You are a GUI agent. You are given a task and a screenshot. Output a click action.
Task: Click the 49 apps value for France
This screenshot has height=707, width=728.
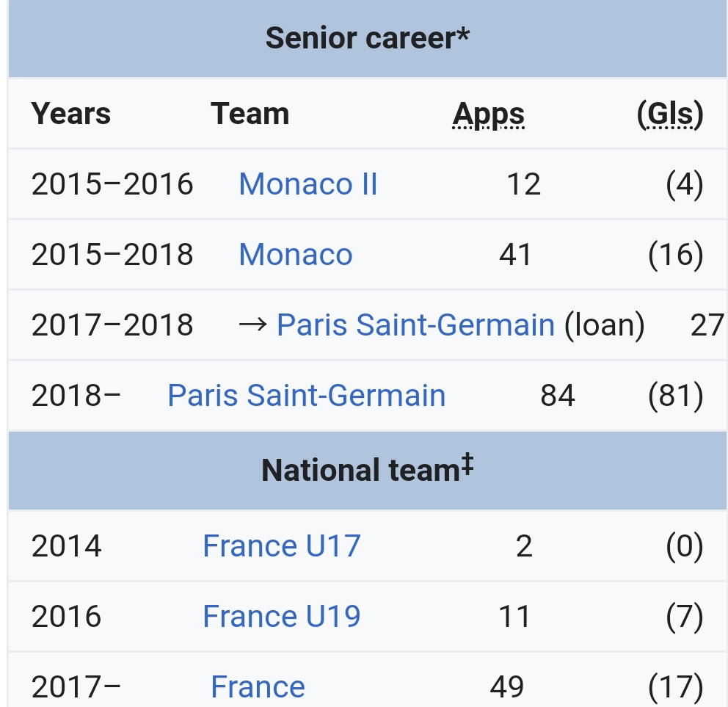507,687
